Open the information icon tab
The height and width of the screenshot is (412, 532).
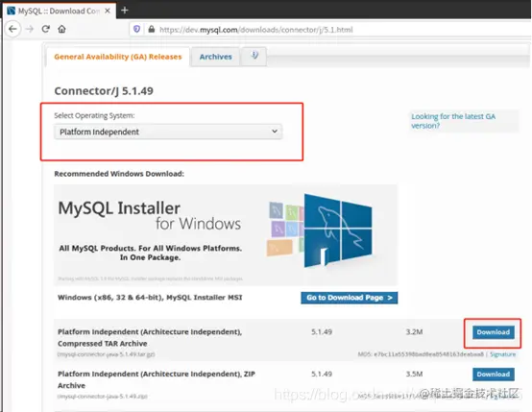click(x=254, y=56)
